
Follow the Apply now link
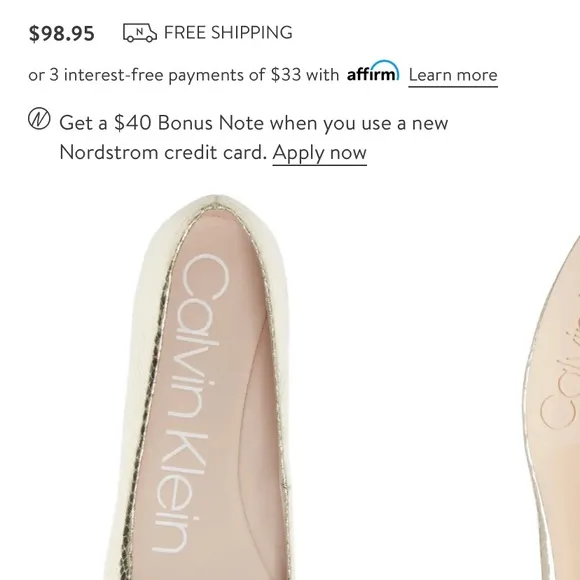pyautogui.click(x=320, y=153)
